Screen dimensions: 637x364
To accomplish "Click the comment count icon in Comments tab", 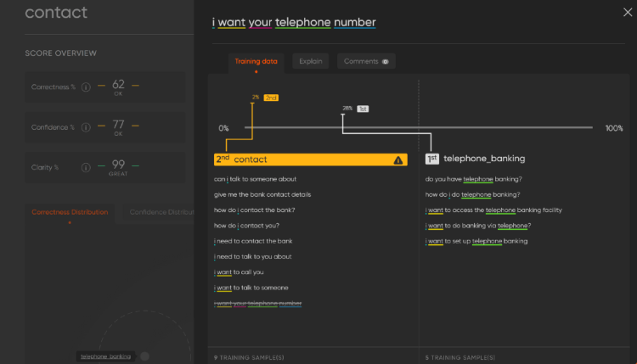I will (385, 62).
